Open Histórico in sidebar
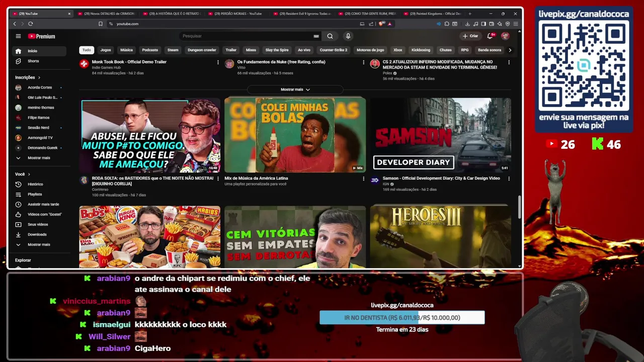The image size is (644, 362). [39, 184]
